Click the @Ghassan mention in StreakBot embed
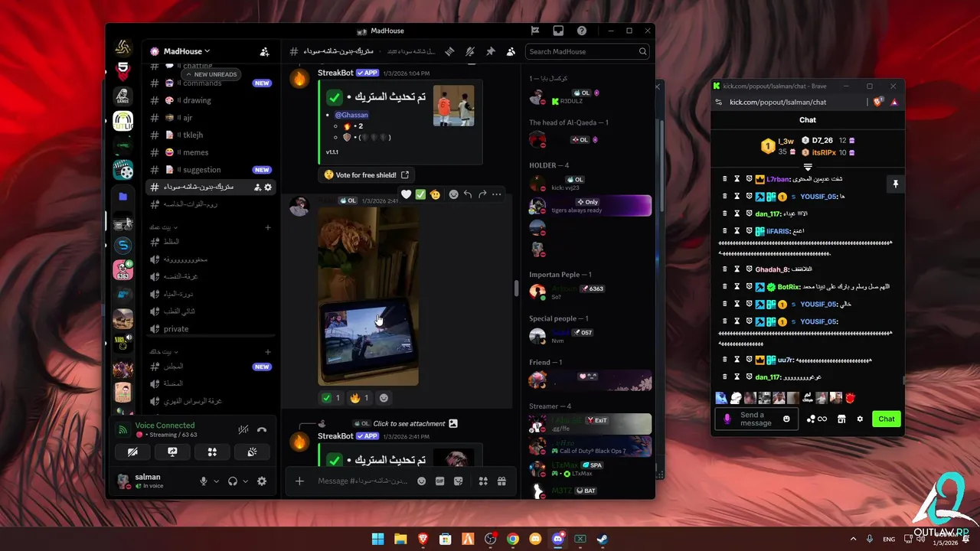The height and width of the screenshot is (551, 980). [x=351, y=115]
